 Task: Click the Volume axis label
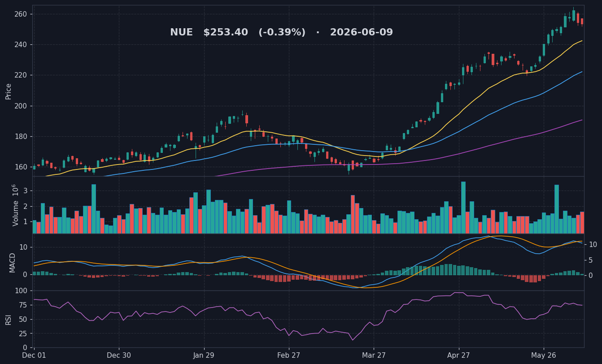tap(15, 205)
